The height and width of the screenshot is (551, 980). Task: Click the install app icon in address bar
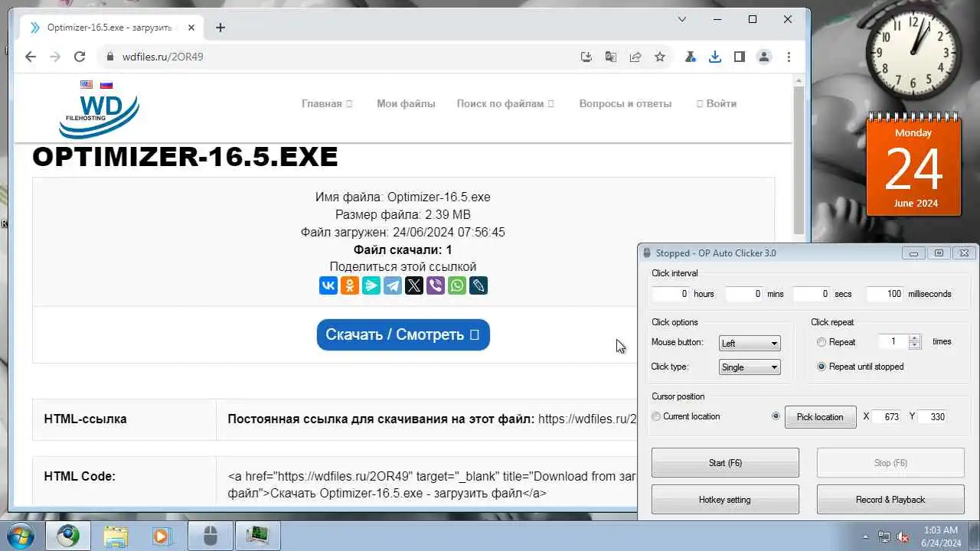click(586, 57)
